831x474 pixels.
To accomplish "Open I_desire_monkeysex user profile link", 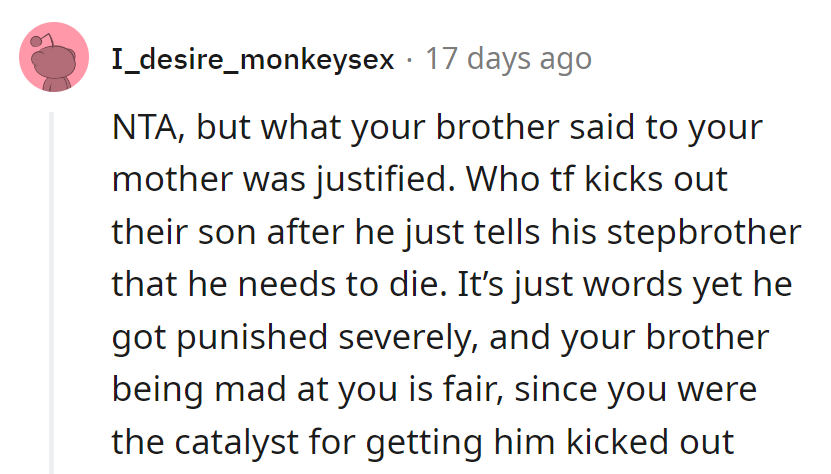I will pyautogui.click(x=253, y=59).
